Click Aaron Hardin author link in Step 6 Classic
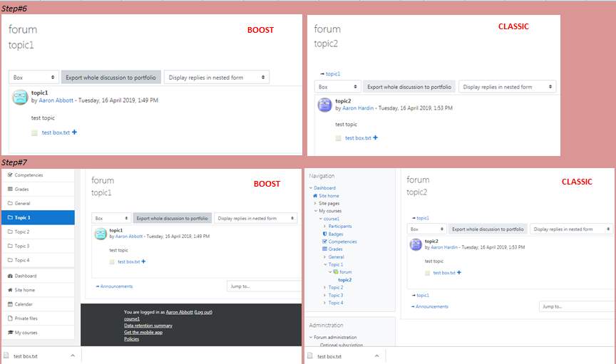 [358, 108]
